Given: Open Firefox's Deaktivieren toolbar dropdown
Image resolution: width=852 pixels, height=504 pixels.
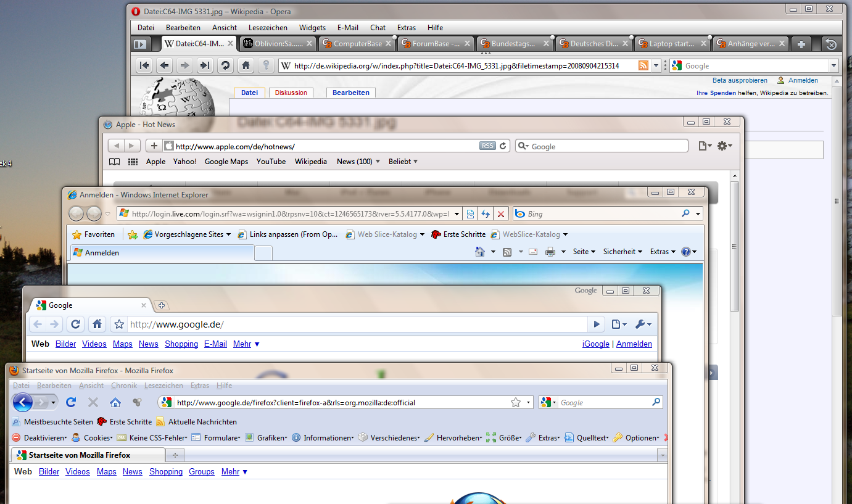Looking at the screenshot, I should pyautogui.click(x=39, y=438).
